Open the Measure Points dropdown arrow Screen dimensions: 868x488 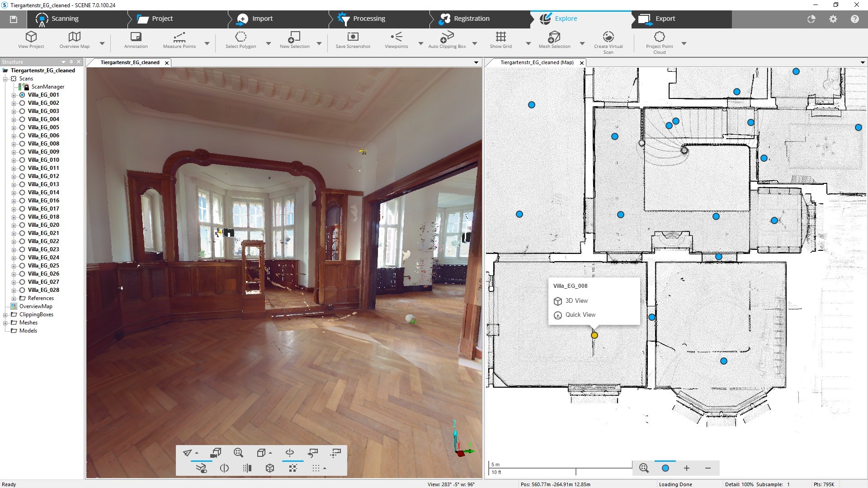[x=207, y=43]
